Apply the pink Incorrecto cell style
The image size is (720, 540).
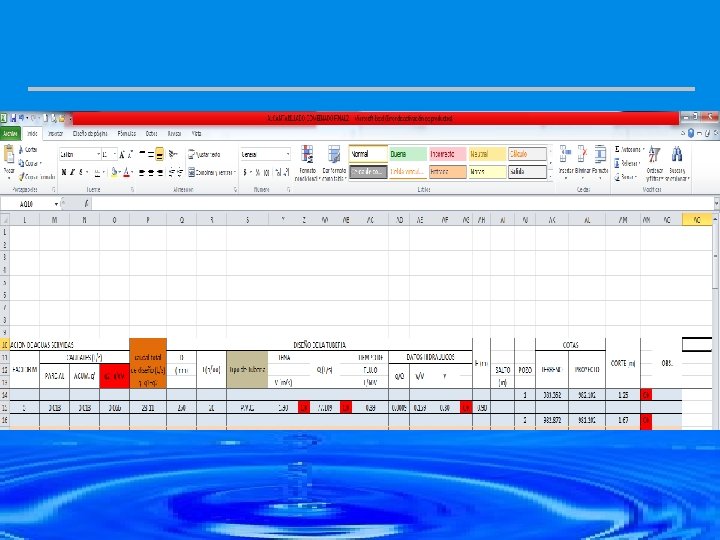coord(447,154)
